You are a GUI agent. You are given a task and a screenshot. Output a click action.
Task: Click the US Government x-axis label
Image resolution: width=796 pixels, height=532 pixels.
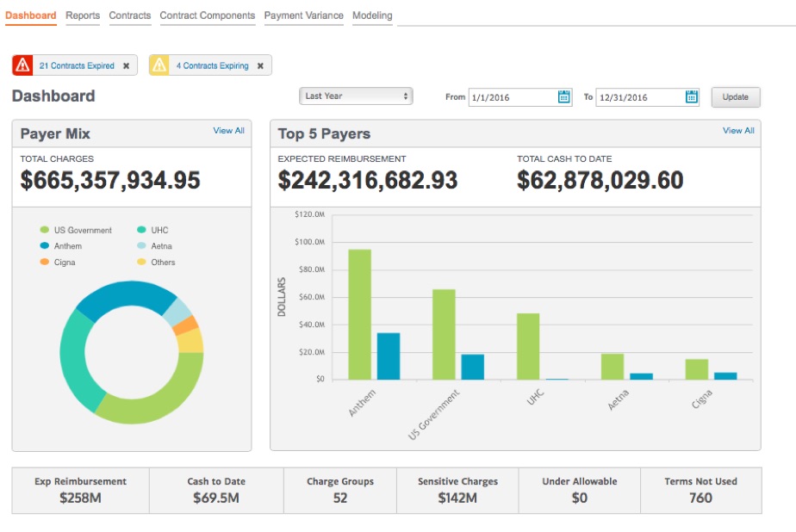433,414
